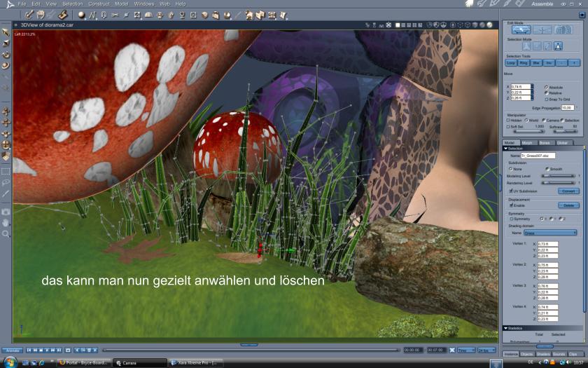Click the first Edit Mode icon button

pos(521,29)
